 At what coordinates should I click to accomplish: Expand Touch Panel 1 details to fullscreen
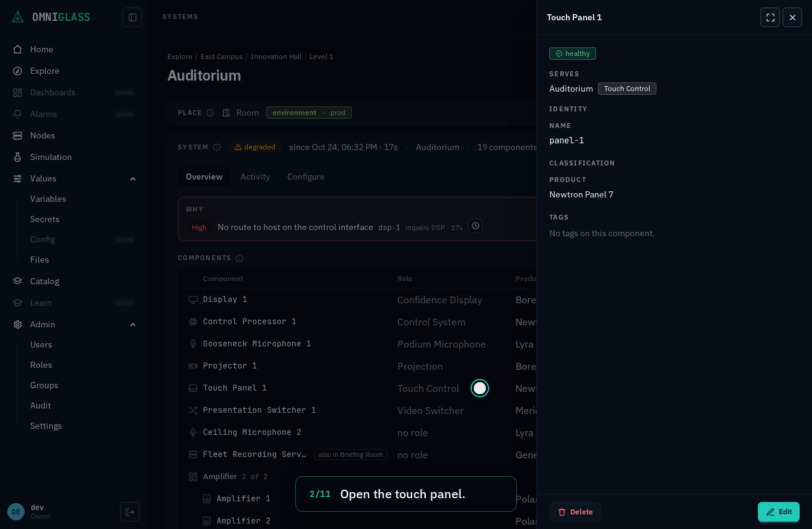pyautogui.click(x=770, y=17)
